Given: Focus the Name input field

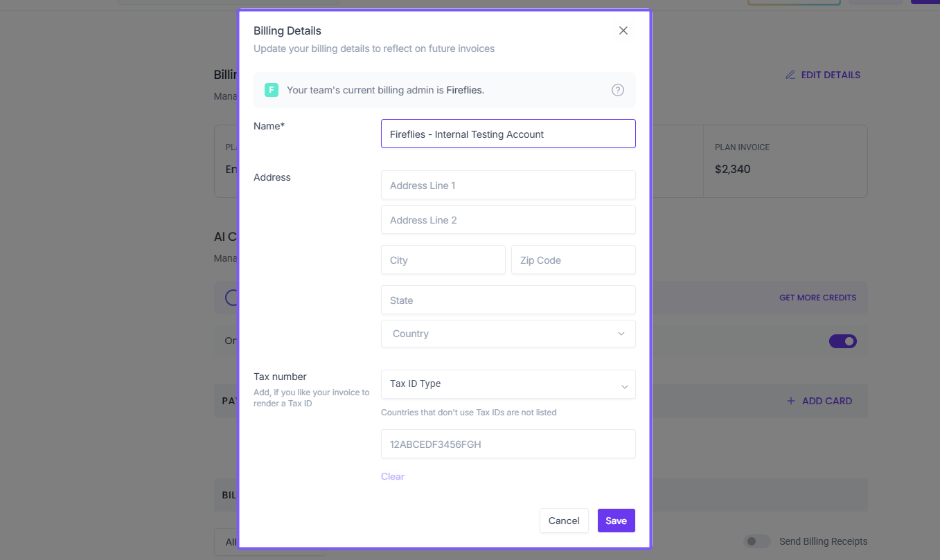Looking at the screenshot, I should (x=508, y=134).
